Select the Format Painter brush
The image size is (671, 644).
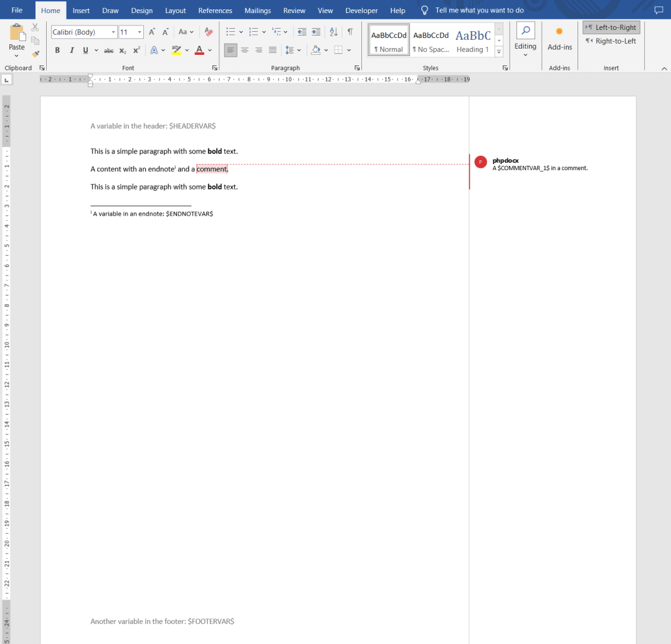(35, 54)
